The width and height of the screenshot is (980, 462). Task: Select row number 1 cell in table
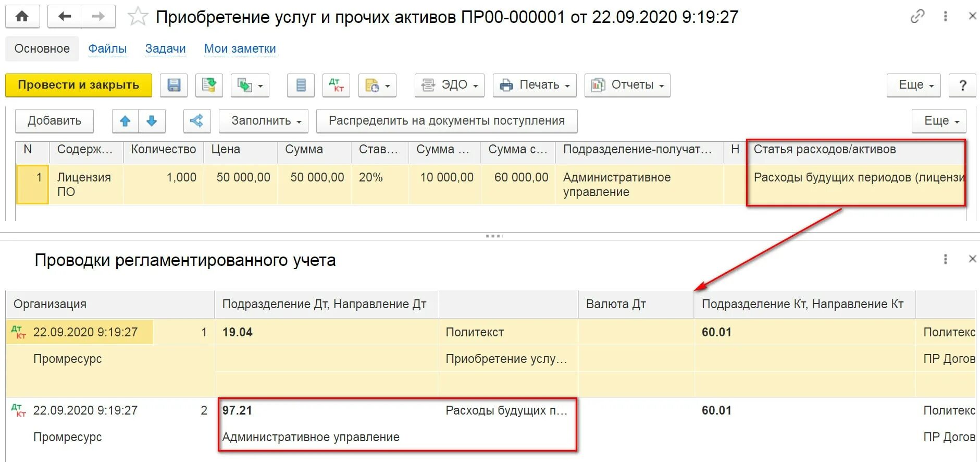[x=32, y=185]
